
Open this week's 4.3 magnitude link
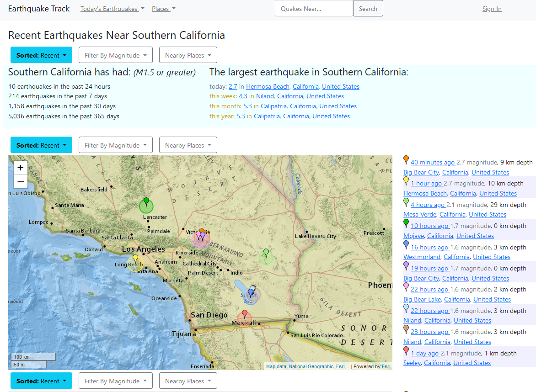point(243,96)
